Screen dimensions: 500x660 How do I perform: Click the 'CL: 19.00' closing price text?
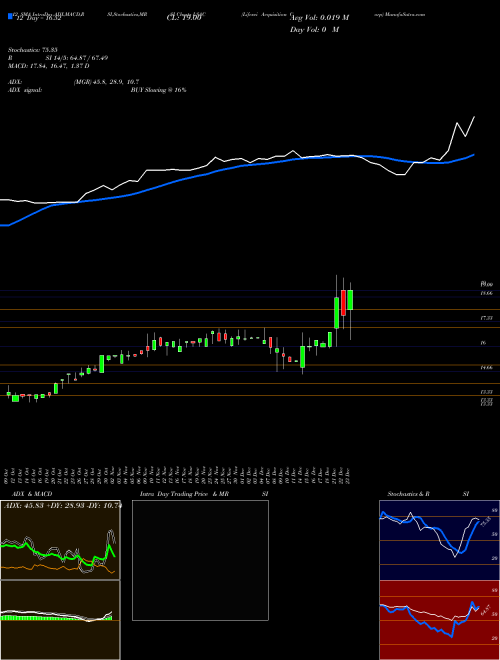(184, 18)
